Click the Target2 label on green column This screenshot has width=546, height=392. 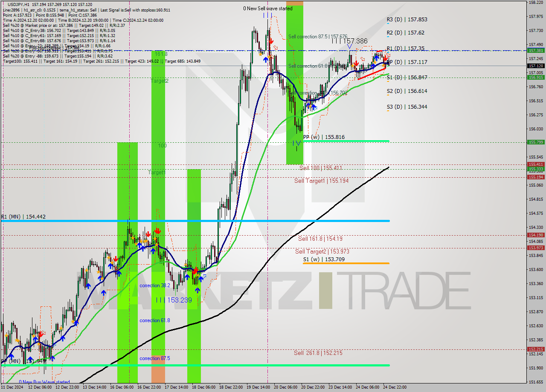pos(159,81)
